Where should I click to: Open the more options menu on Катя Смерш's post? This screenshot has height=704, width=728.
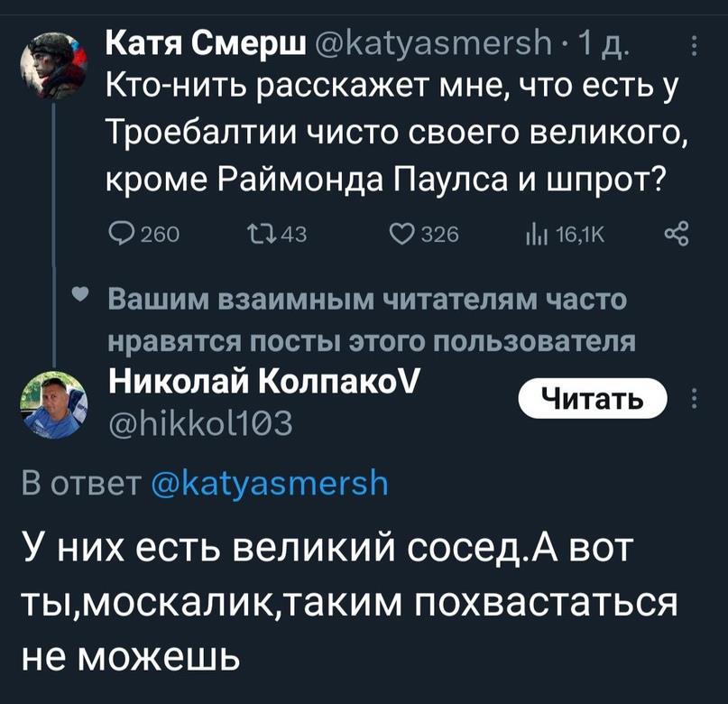[x=693, y=44]
